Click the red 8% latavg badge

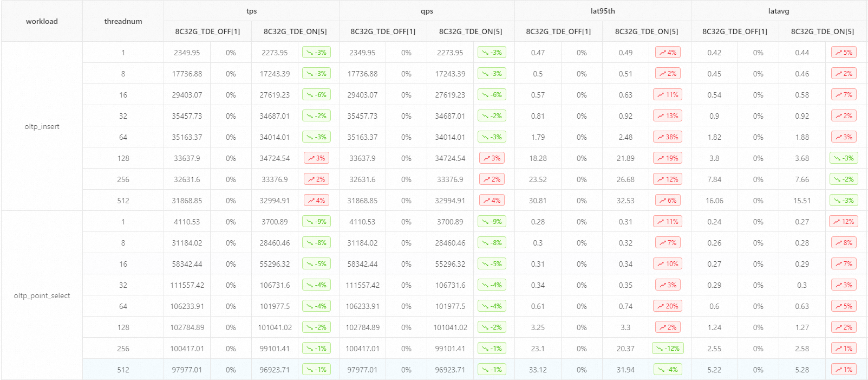pos(844,243)
